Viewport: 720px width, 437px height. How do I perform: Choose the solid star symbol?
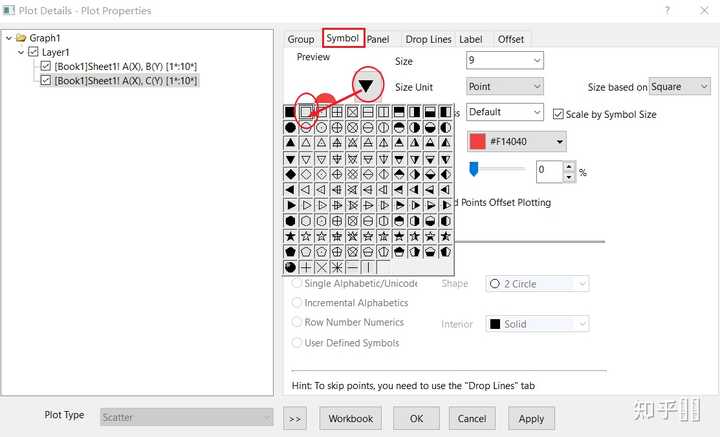coord(290,236)
